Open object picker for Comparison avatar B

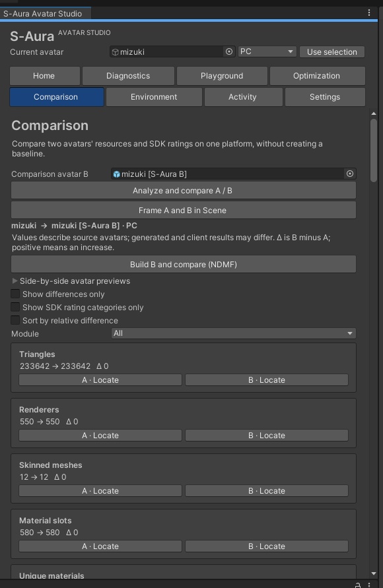[350, 174]
